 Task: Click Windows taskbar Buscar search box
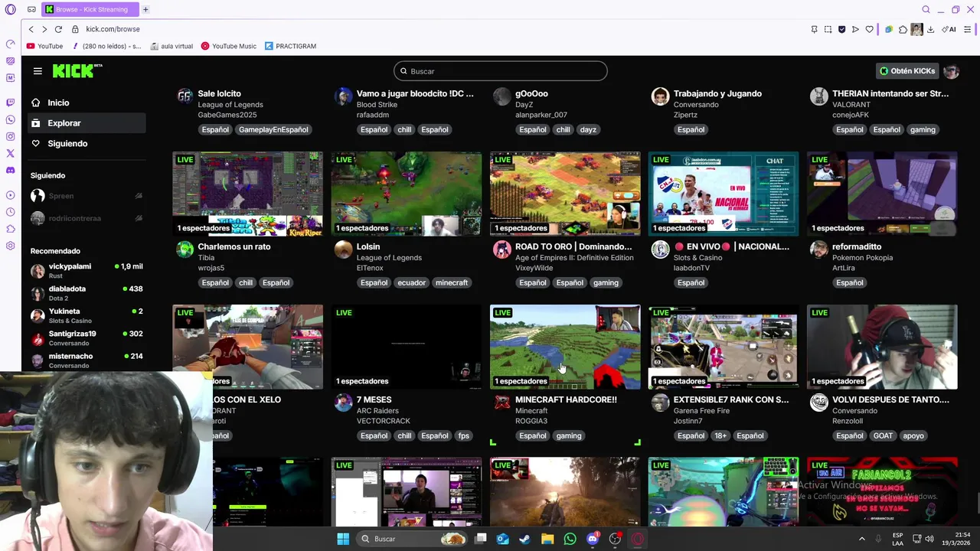(413, 539)
